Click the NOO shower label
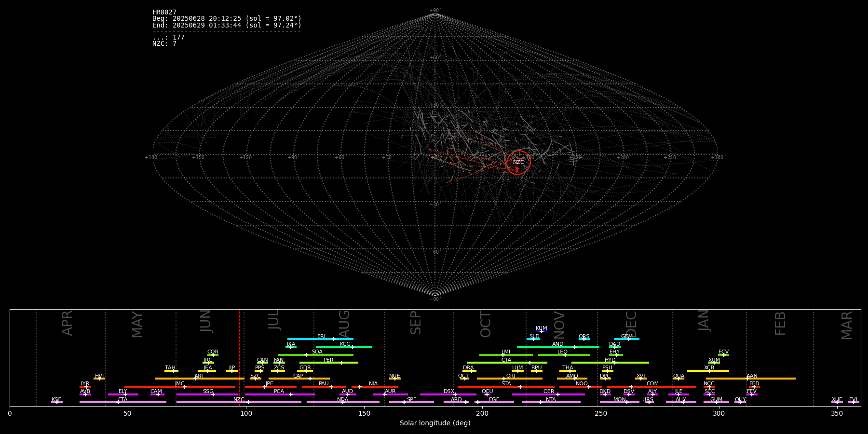Image resolution: width=868 pixels, height=434 pixels. 582,384
